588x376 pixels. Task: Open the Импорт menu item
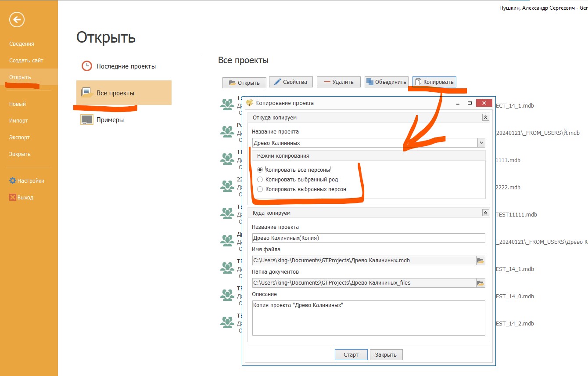click(18, 120)
